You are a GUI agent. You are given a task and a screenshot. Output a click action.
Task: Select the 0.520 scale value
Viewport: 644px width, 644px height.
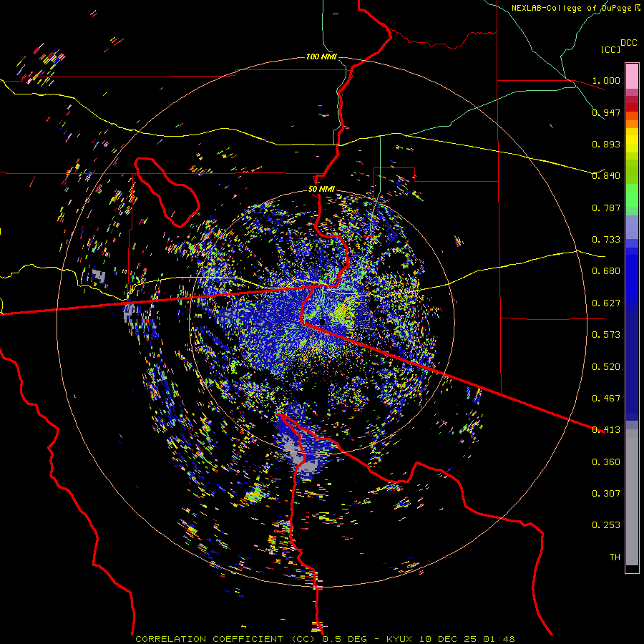606,367
